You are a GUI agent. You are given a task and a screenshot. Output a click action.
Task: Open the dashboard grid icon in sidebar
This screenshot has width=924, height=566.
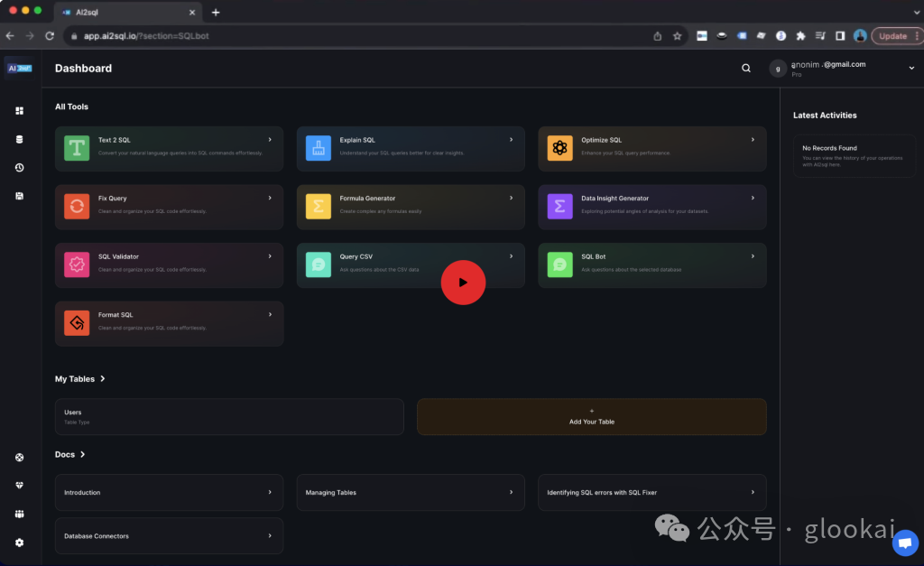(20, 111)
